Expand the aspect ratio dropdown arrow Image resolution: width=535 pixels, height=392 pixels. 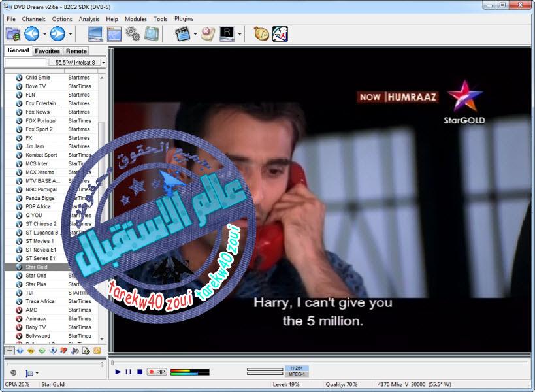pyautogui.click(x=37, y=374)
